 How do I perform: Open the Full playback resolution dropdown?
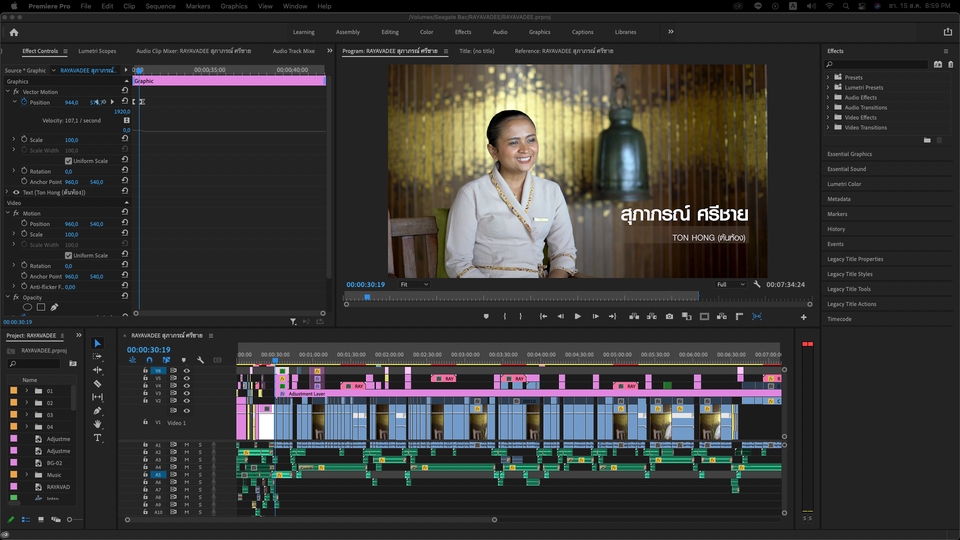[x=731, y=284]
